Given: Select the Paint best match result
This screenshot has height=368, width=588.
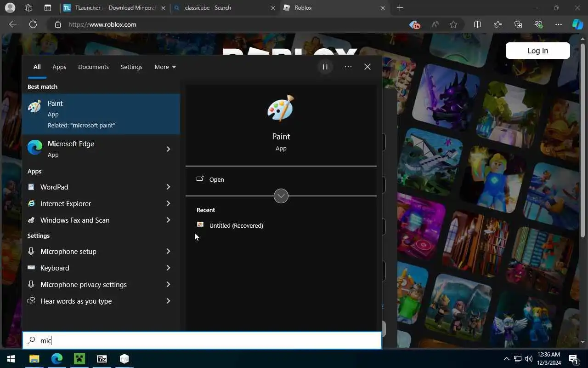Looking at the screenshot, I should [101, 114].
